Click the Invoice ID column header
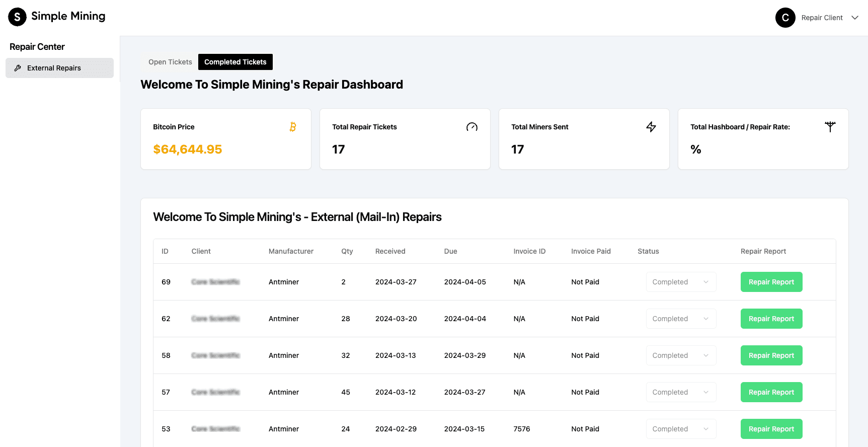The image size is (868, 447). point(529,251)
